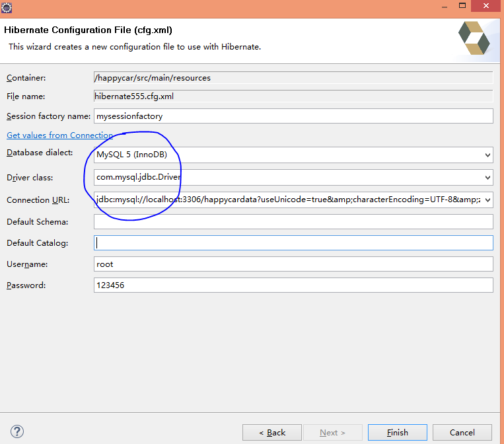504x444 pixels.
Task: Click the wizard description text under the title
Action: coord(135,47)
